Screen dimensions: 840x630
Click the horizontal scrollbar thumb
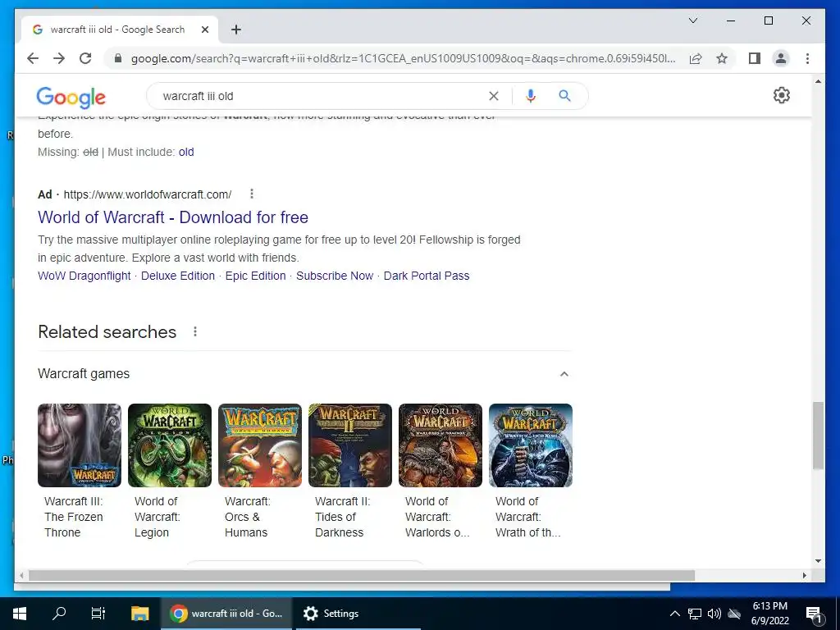pyautogui.click(x=362, y=575)
